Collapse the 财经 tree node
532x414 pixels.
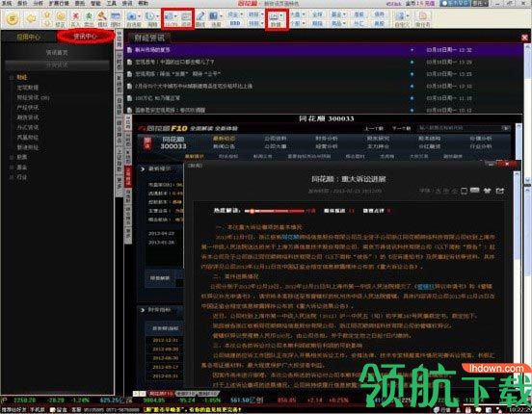pos(12,78)
